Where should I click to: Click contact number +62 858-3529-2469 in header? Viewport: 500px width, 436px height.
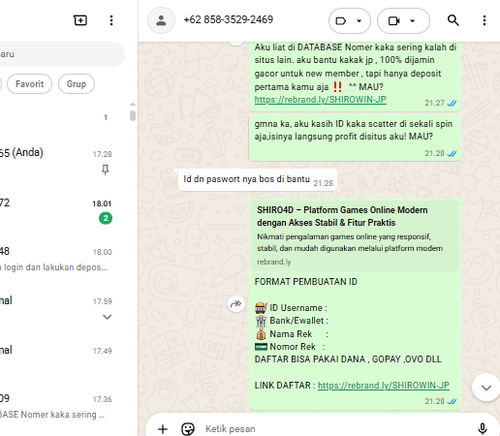[x=228, y=20]
